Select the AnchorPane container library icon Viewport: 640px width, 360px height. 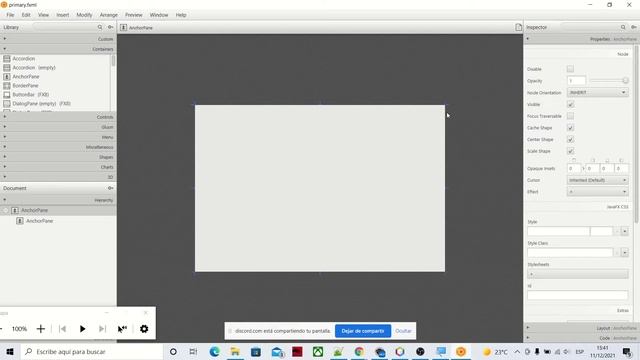click(x=7, y=76)
